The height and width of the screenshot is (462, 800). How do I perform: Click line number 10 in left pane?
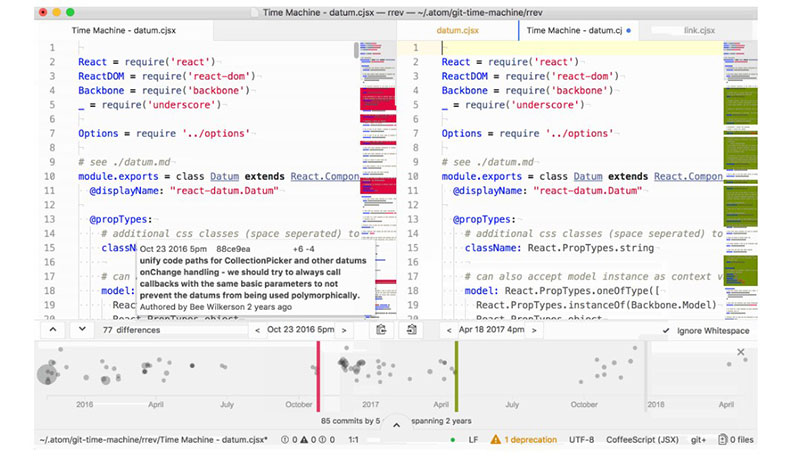click(49, 176)
